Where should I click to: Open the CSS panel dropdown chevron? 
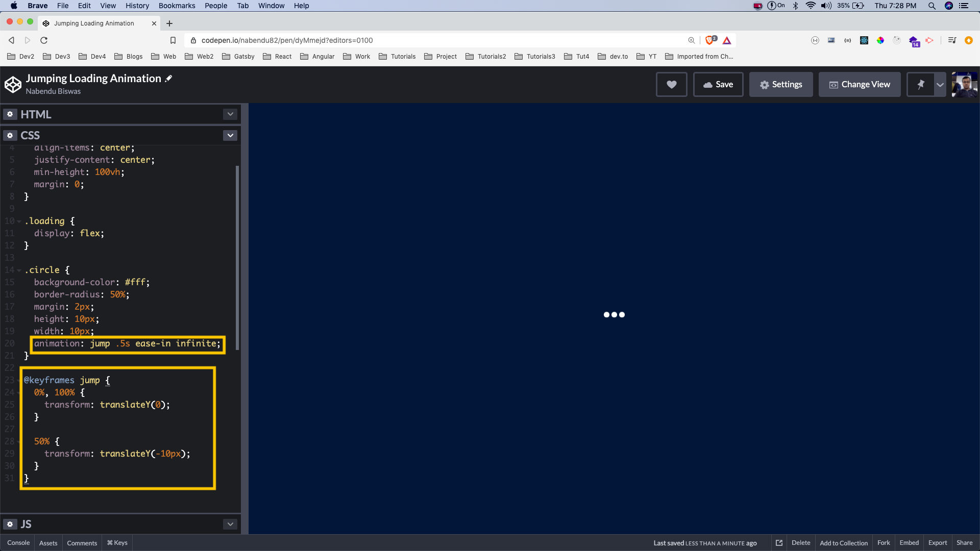pyautogui.click(x=230, y=135)
